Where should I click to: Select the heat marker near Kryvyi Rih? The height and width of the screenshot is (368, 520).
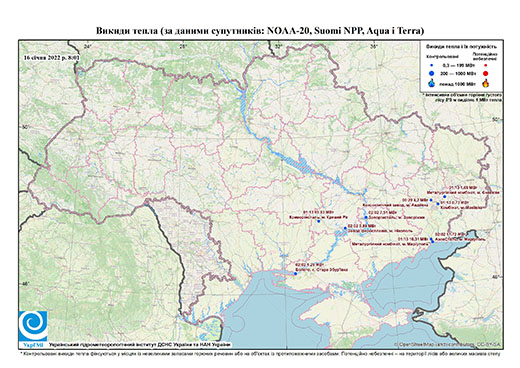click(318, 221)
